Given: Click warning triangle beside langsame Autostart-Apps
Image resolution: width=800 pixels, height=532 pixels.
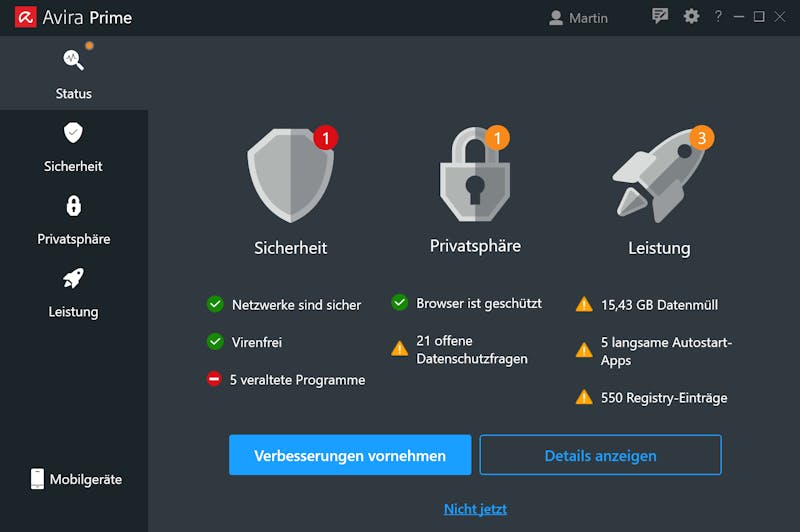Looking at the screenshot, I should [584, 350].
